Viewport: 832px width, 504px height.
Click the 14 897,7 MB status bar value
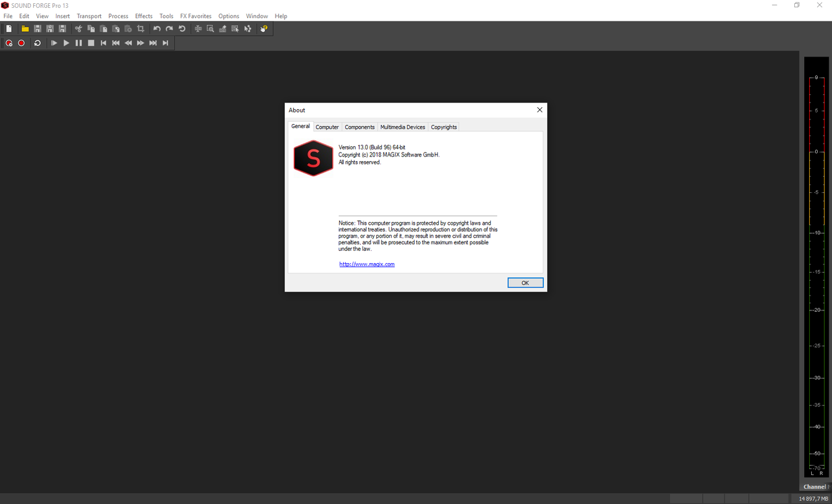point(813,499)
